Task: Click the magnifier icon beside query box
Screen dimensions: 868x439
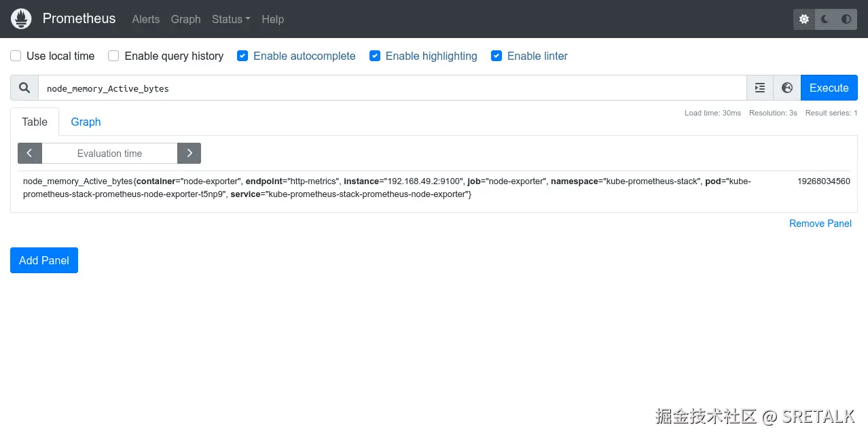Action: pyautogui.click(x=24, y=88)
